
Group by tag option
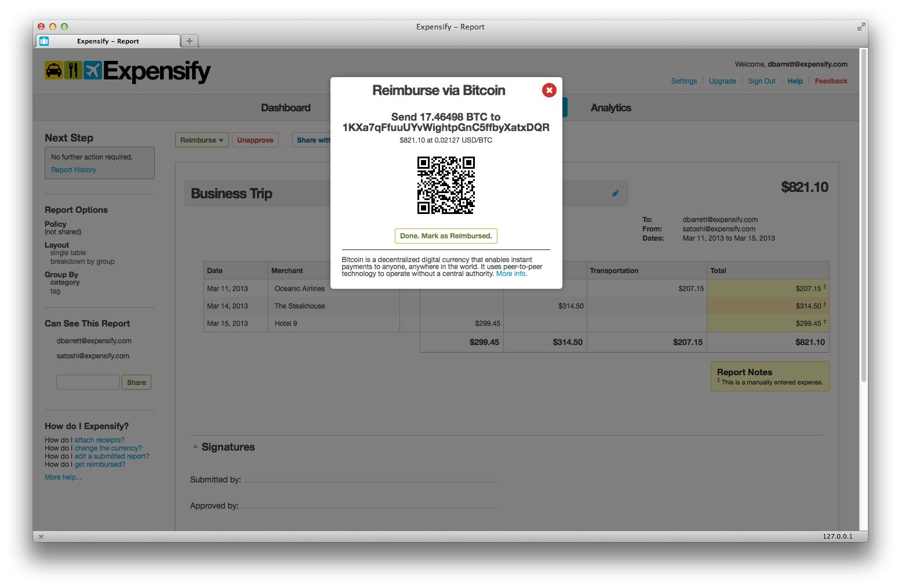[x=55, y=291]
